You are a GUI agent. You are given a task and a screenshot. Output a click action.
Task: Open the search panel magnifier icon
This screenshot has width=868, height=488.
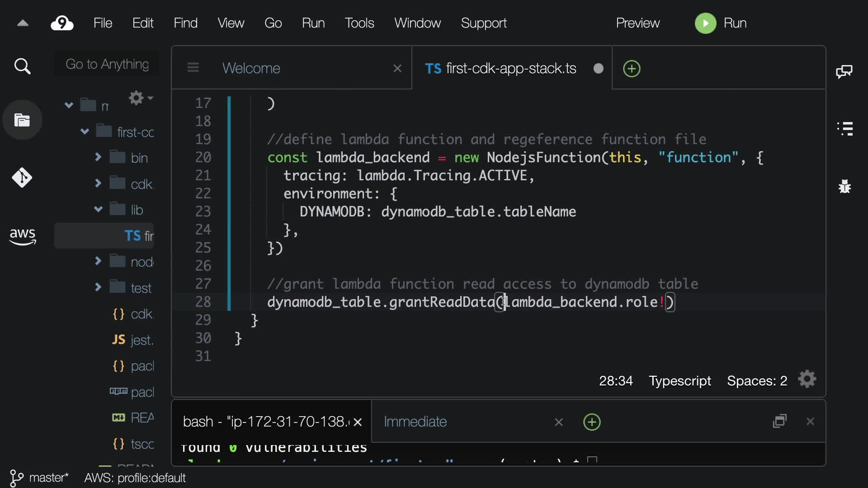click(x=22, y=66)
